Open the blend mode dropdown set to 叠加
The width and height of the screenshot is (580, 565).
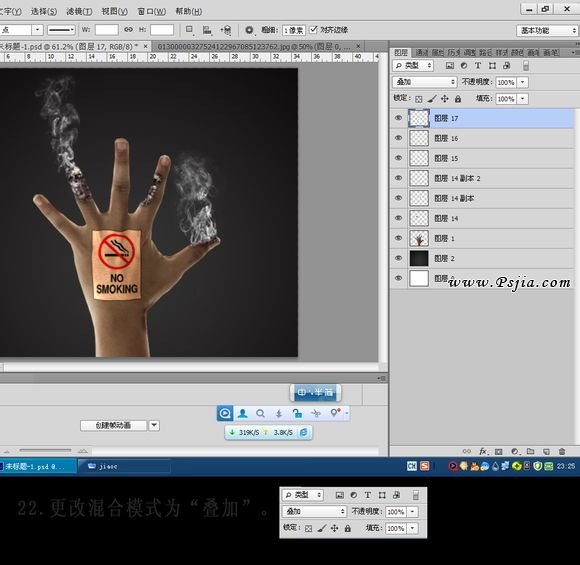point(425,82)
